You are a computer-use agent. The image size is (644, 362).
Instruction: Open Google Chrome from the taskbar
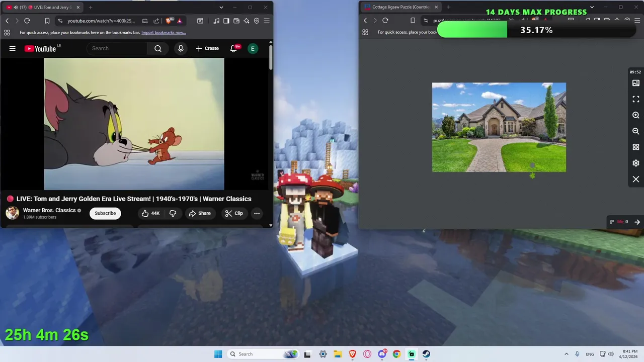[x=396, y=354]
